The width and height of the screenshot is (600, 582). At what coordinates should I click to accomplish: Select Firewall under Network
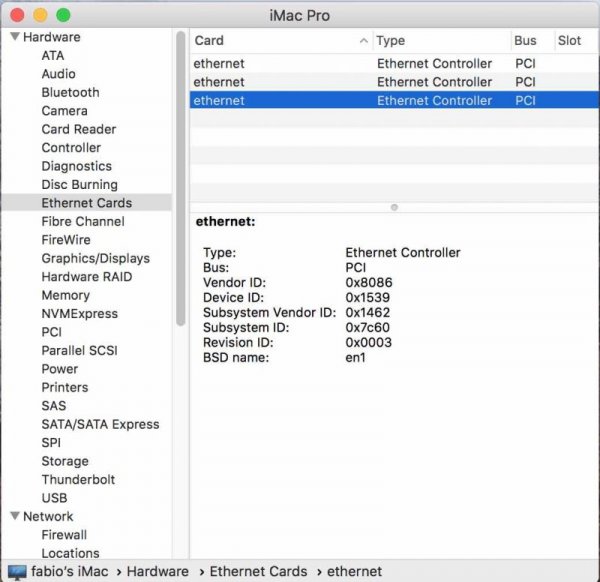coord(64,535)
